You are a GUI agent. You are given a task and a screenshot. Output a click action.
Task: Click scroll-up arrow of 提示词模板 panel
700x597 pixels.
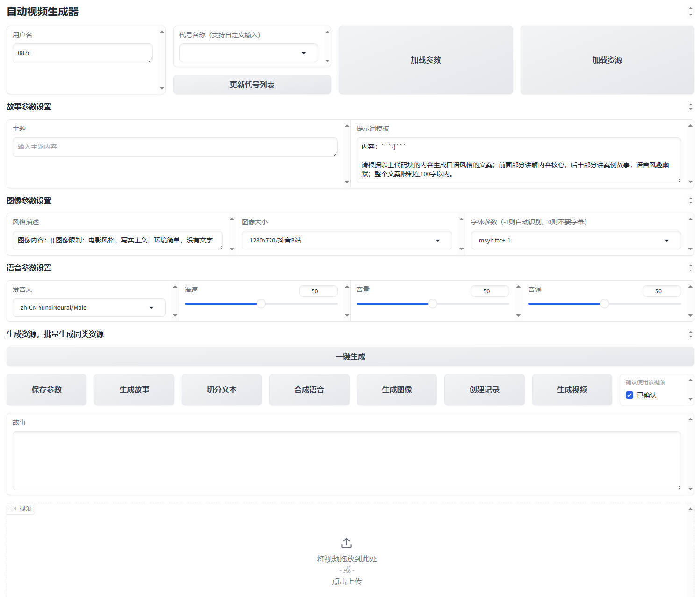[691, 126]
